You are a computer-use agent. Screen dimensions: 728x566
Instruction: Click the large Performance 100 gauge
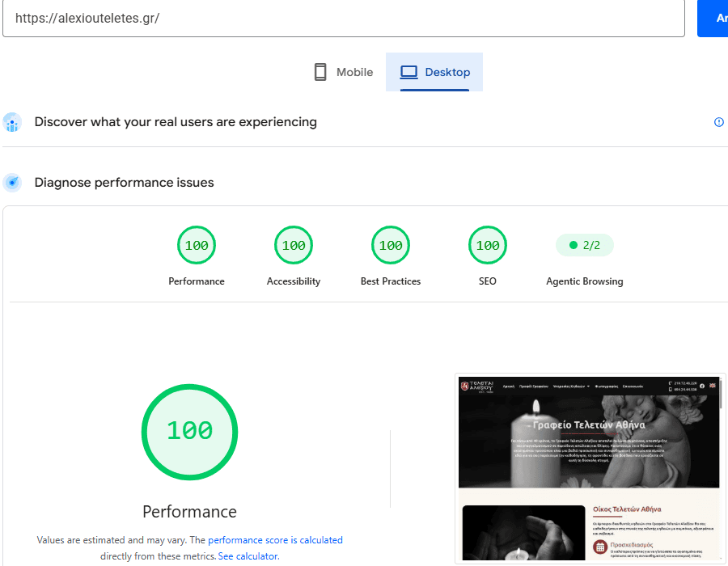[x=189, y=432]
